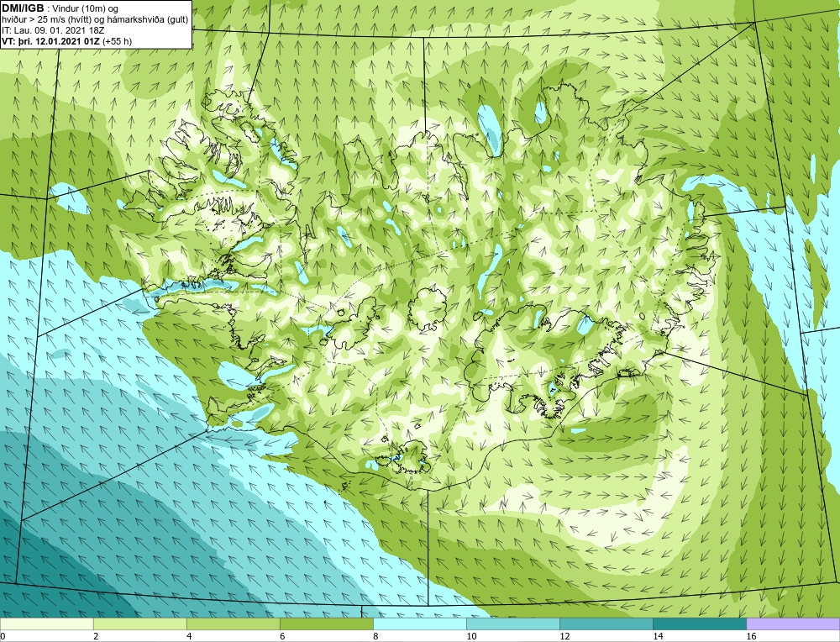Click the 4–6 m/s green legend swatch
Screen dimensions: 840x642
coord(233,624)
